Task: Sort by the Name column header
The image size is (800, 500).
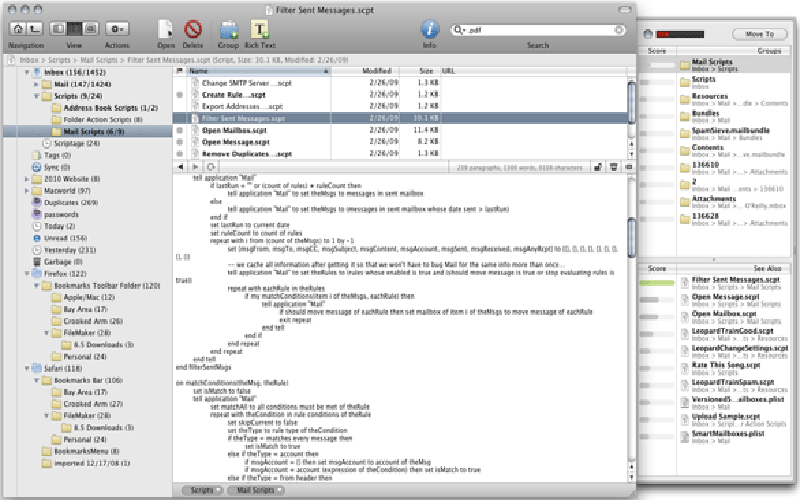Action: coord(259,71)
